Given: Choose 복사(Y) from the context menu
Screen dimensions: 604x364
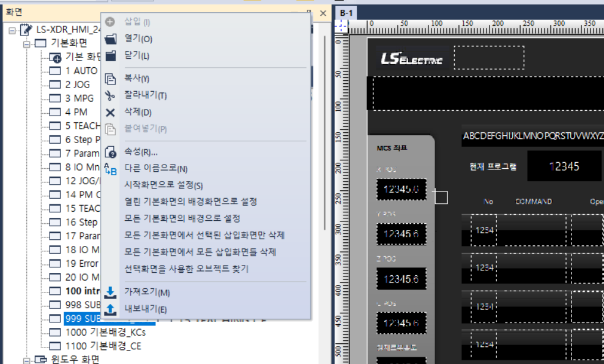Looking at the screenshot, I should click(x=136, y=78).
